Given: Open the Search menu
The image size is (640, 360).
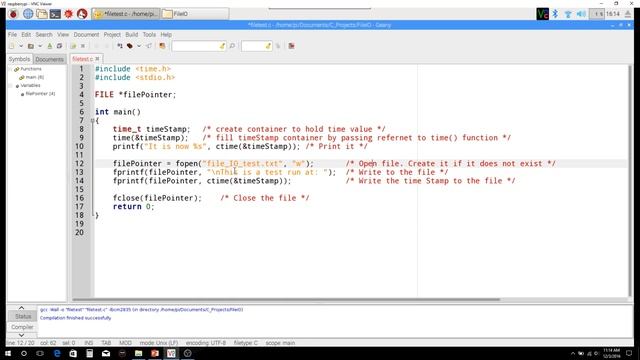Looking at the screenshot, I should click(x=44, y=35).
